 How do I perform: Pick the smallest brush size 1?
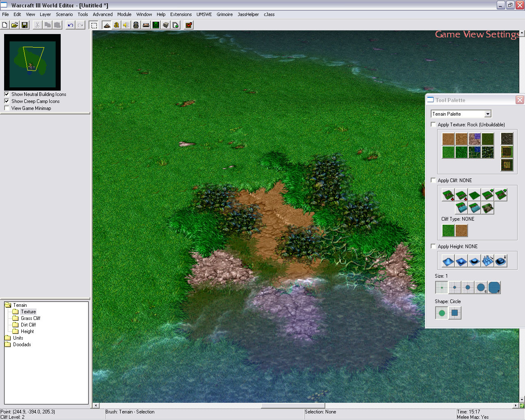(442, 288)
